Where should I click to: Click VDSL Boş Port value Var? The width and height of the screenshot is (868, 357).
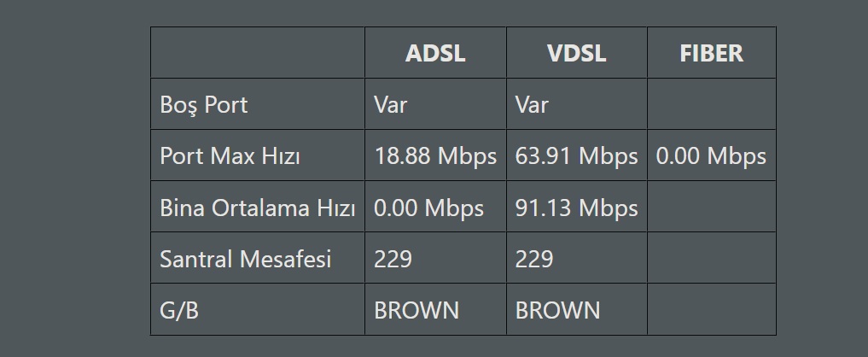533,105
